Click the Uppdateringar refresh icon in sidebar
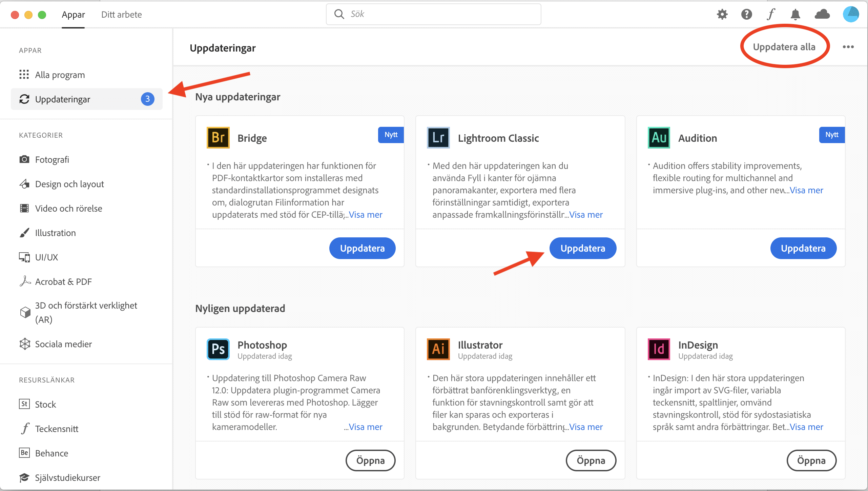 (24, 99)
